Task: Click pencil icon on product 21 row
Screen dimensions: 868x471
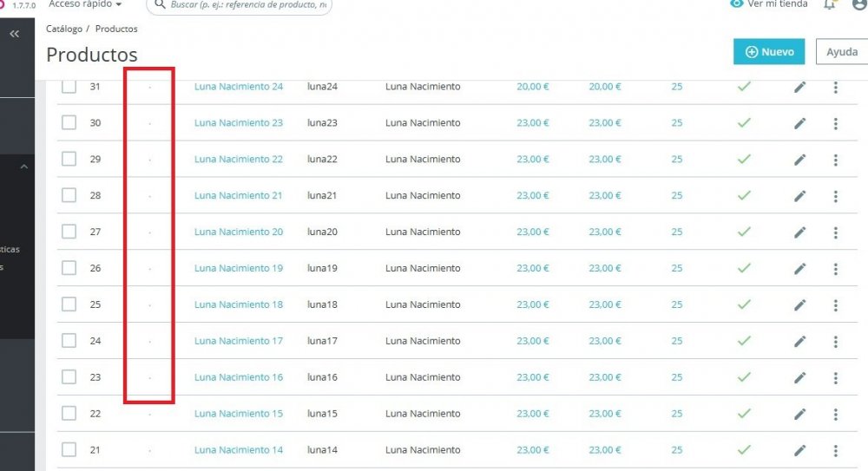Action: 799,450
